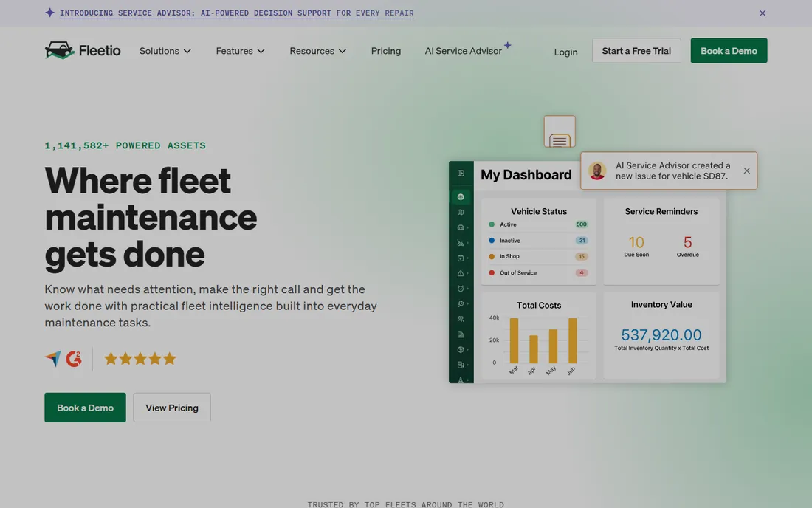812x508 pixels.
Task: Click the sparkle icon in the announcement banner
Action: click(x=49, y=13)
